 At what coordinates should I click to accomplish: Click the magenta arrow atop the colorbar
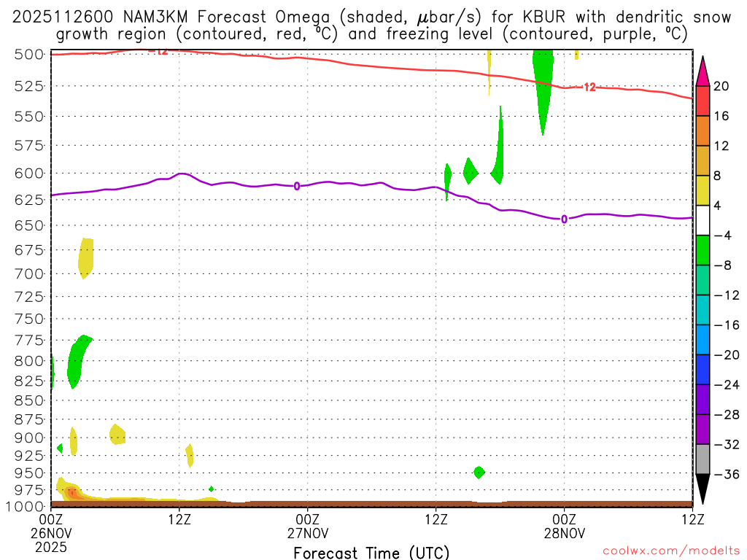[703, 71]
